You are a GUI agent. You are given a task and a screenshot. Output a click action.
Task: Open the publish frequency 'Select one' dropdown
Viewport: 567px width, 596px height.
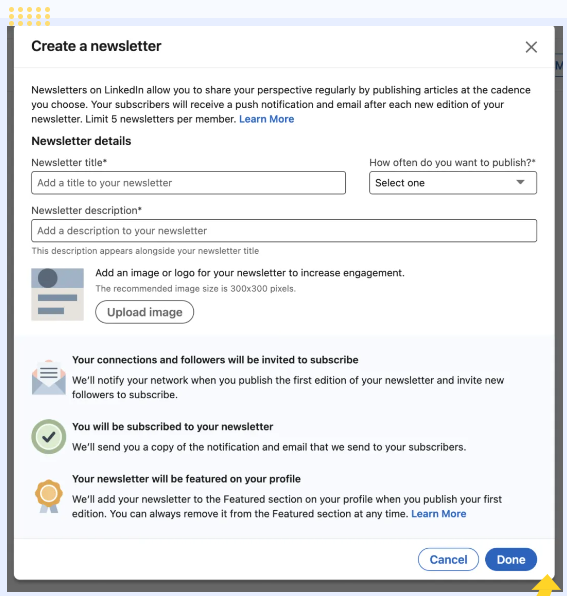(x=453, y=183)
